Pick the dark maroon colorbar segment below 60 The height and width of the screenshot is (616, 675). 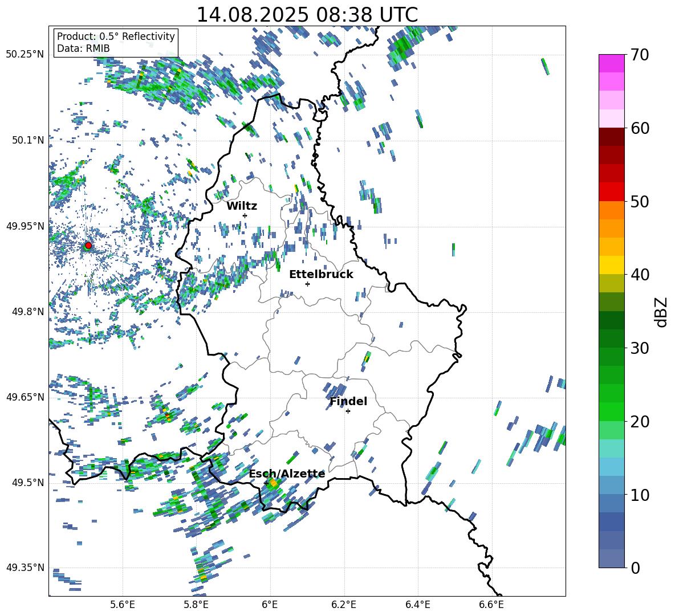click(x=611, y=137)
